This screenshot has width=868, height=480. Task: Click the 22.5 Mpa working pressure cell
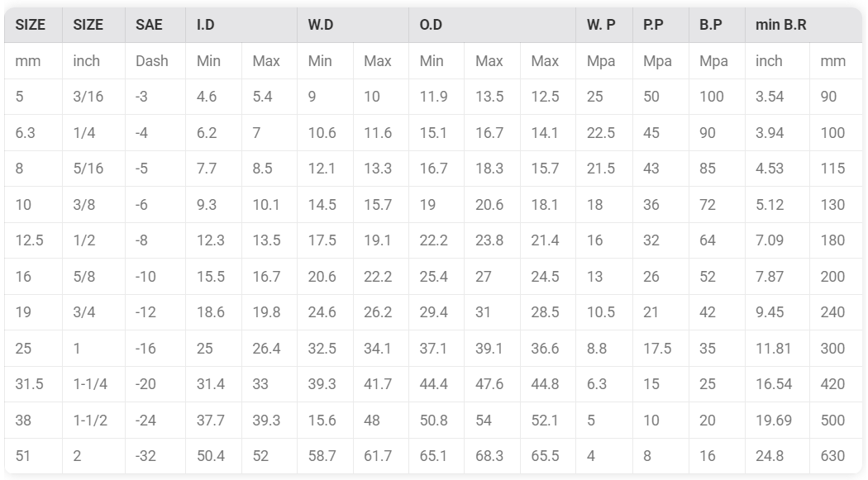pyautogui.click(x=604, y=133)
